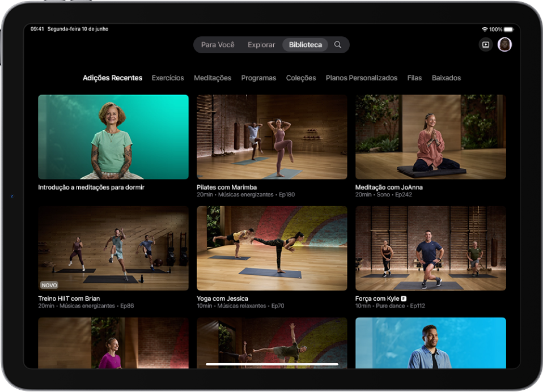Image resolution: width=543 pixels, height=392 pixels.
Task: Open Treino HIIT com Brian thumbnail
Action: [113, 249]
